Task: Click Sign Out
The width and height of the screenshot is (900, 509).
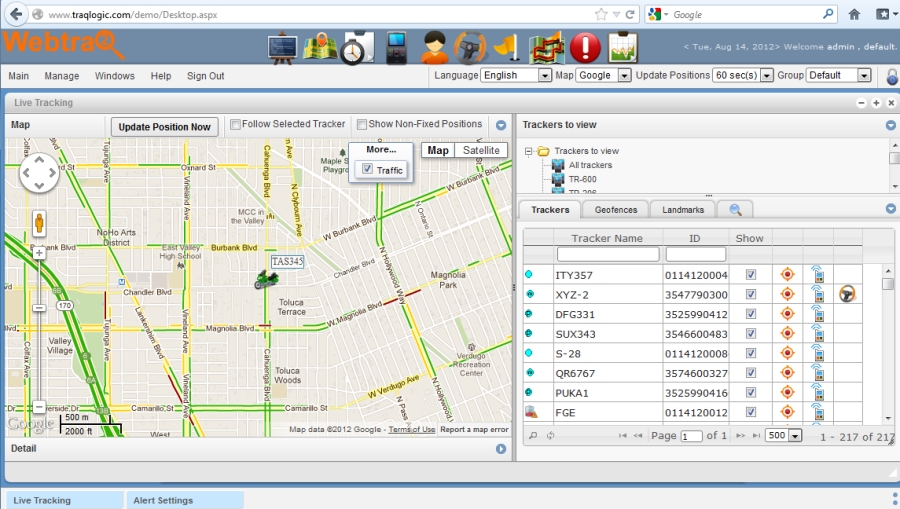Action: (x=205, y=76)
